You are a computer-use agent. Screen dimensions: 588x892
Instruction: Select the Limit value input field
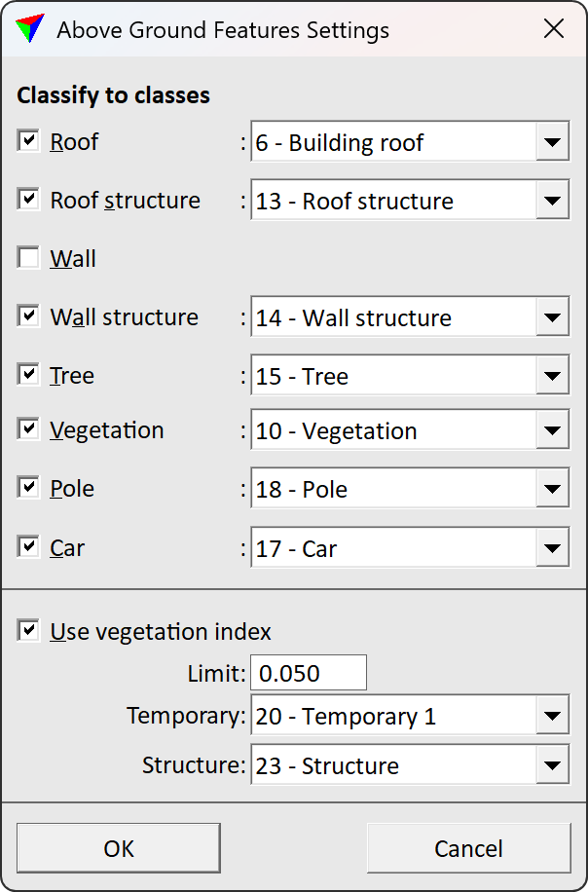pyautogui.click(x=308, y=672)
